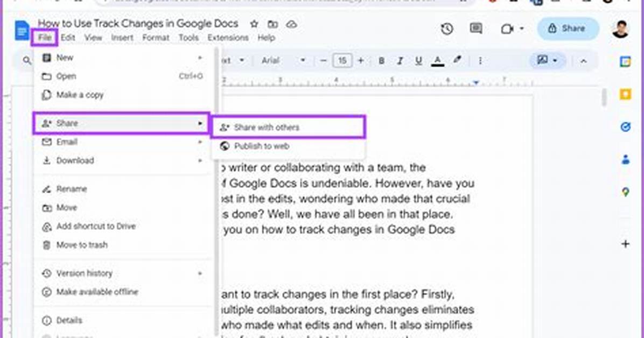This screenshot has width=644, height=338.
Task: Select Move to trash
Action: (x=123, y=245)
